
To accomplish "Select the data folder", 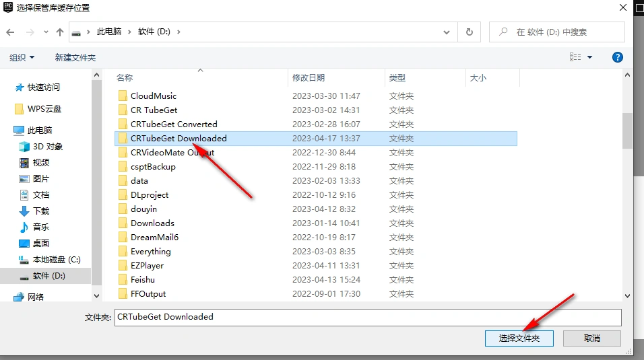I will point(139,181).
